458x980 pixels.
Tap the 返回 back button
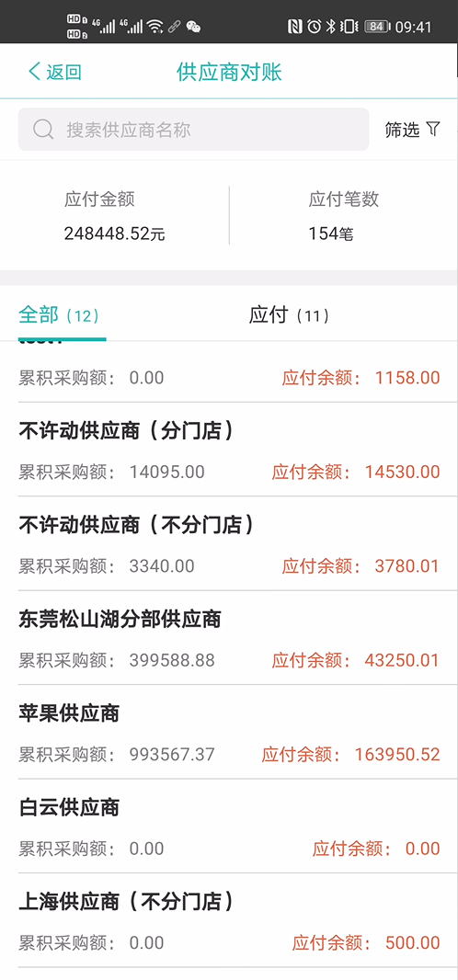click(x=55, y=72)
